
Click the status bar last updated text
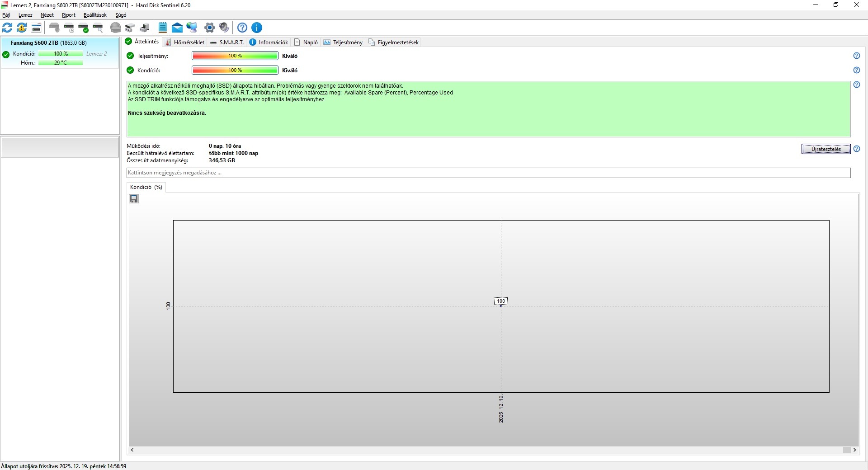(64, 466)
